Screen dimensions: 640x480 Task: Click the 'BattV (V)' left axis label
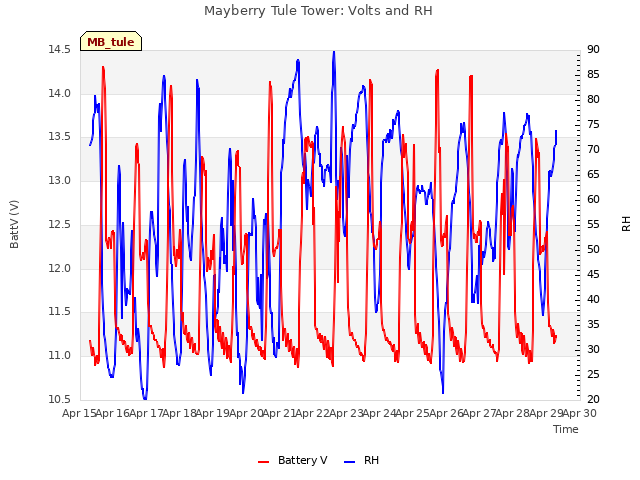pyautogui.click(x=14, y=224)
